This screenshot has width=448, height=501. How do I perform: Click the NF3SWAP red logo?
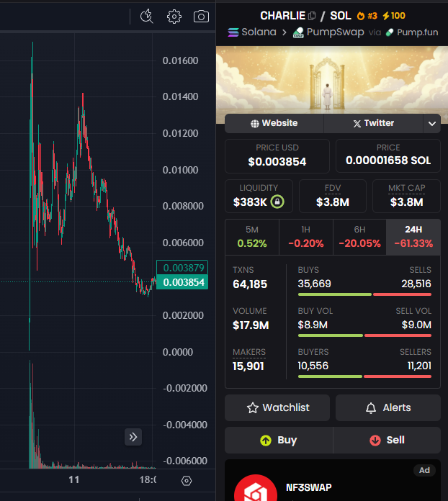pyautogui.click(x=256, y=488)
